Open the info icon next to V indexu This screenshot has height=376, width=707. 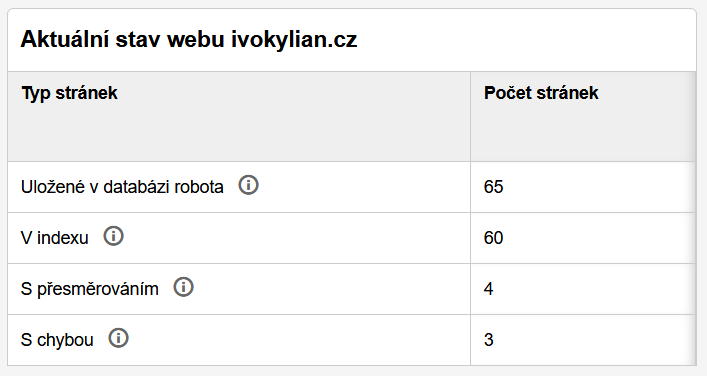click(x=114, y=236)
